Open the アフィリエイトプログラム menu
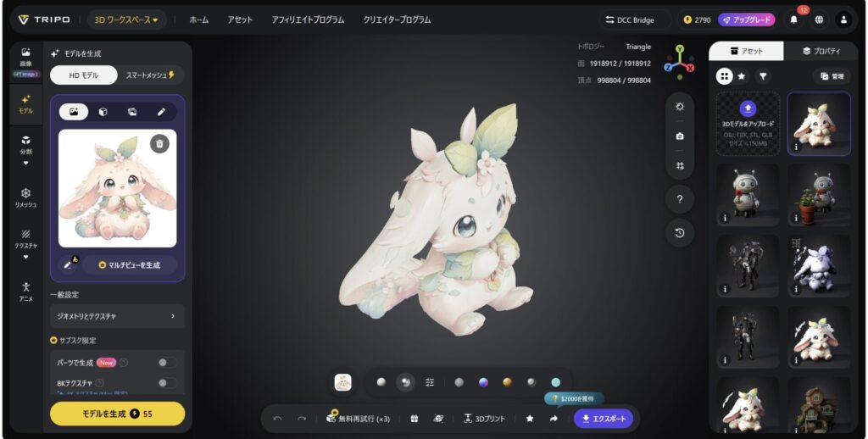 click(x=308, y=19)
